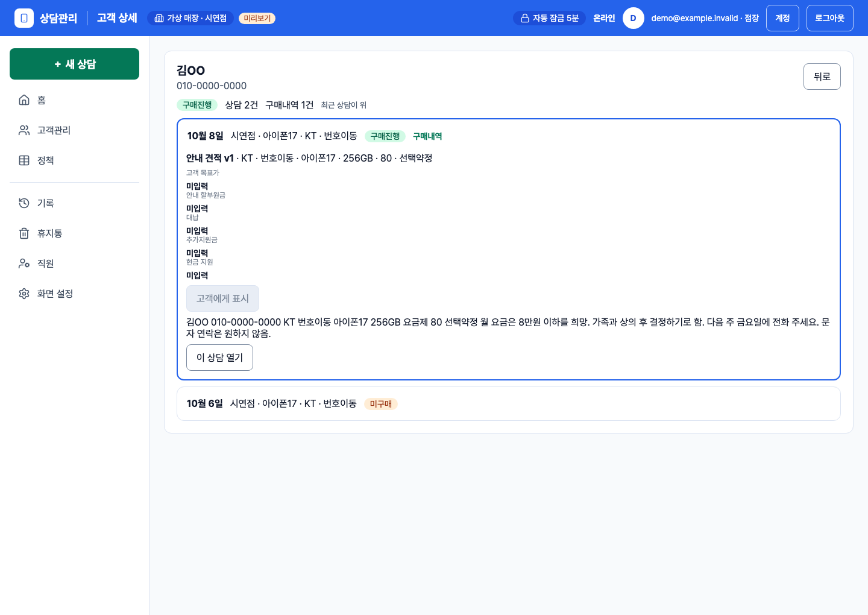Viewport: 868px width, 615px height.
Task: Log out with the 로그아웃 button
Action: [829, 18]
